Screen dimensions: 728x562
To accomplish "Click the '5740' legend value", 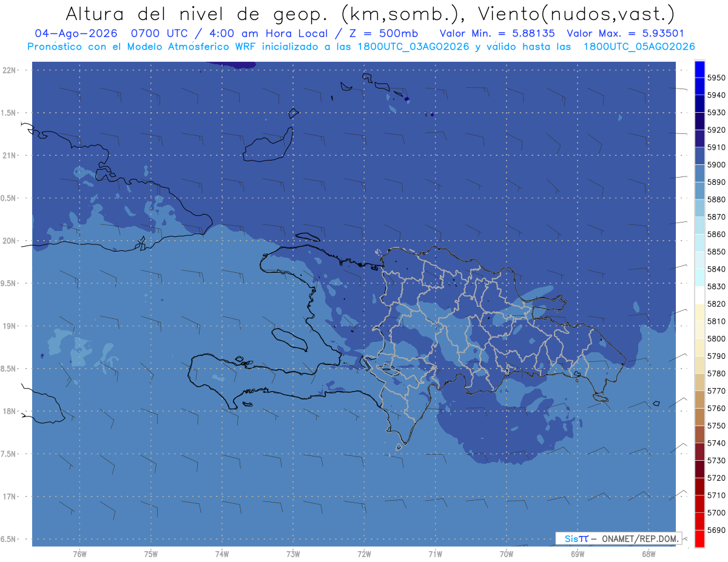I will click(x=716, y=443).
